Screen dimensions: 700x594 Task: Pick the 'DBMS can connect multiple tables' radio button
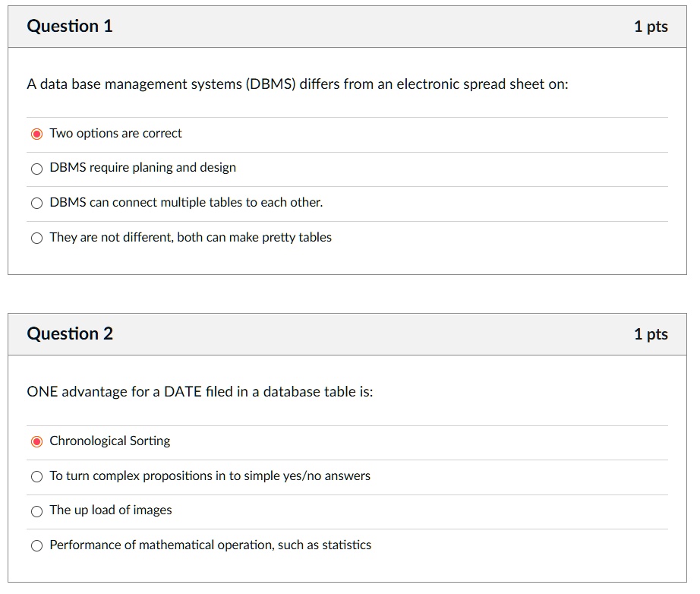coord(36,204)
